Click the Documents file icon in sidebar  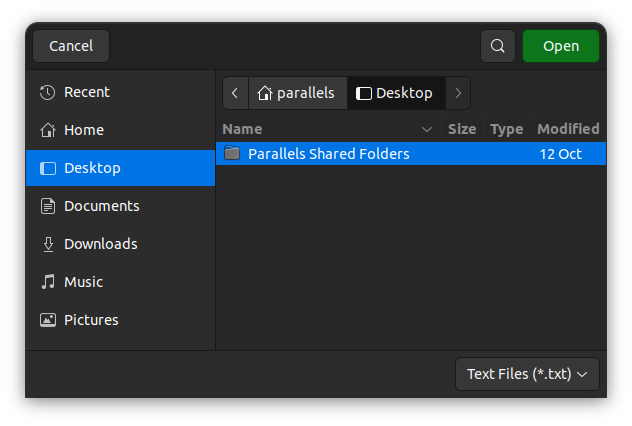click(x=47, y=206)
